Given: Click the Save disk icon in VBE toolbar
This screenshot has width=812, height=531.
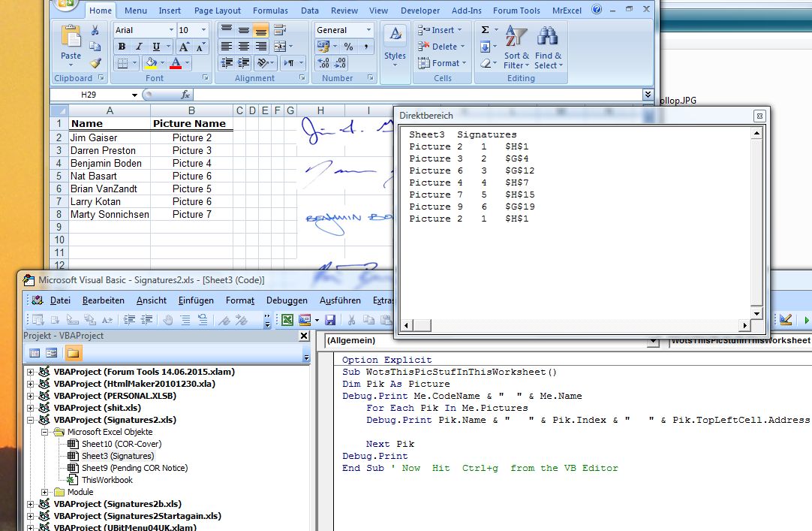Looking at the screenshot, I should 330,320.
